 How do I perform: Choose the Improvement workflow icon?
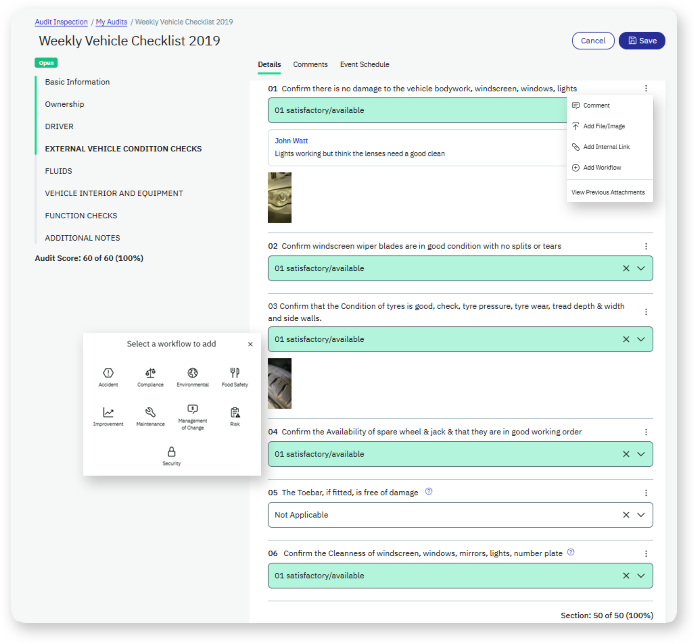click(108, 412)
